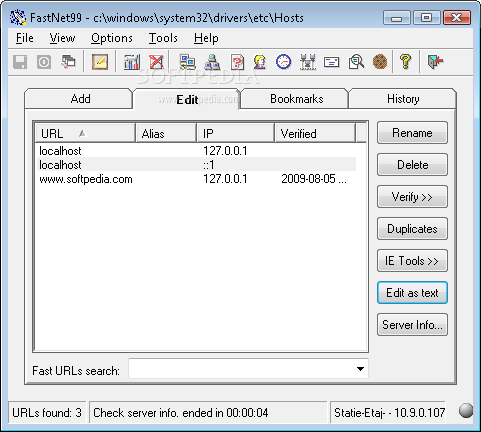
Task: Click the blonde person head icon
Action: [x=260, y=62]
